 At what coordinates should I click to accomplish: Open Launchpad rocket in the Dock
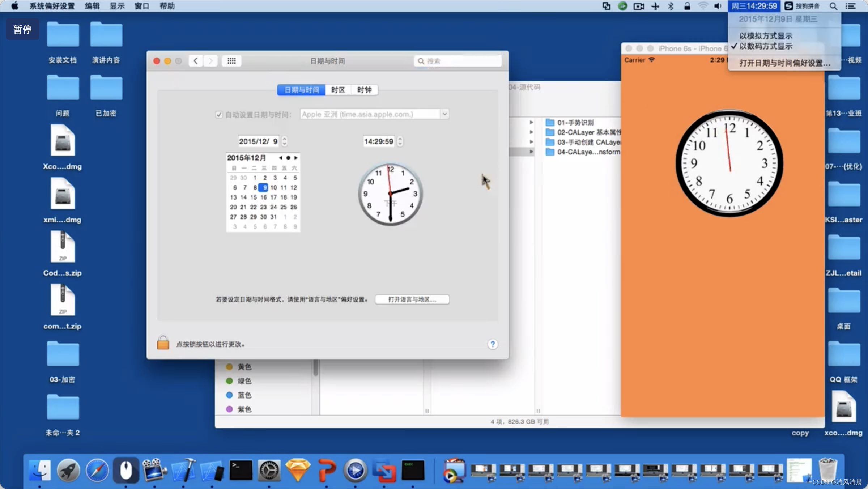pyautogui.click(x=68, y=470)
